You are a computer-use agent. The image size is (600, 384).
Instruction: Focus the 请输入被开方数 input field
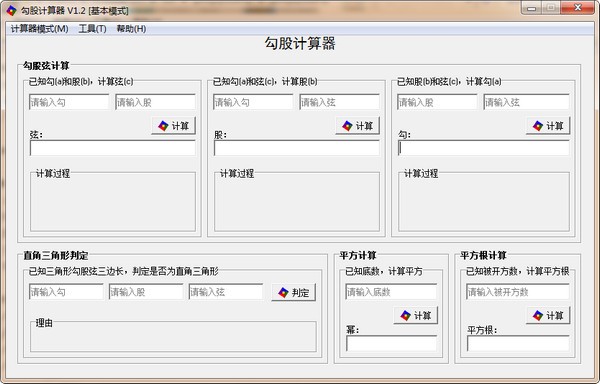point(518,292)
